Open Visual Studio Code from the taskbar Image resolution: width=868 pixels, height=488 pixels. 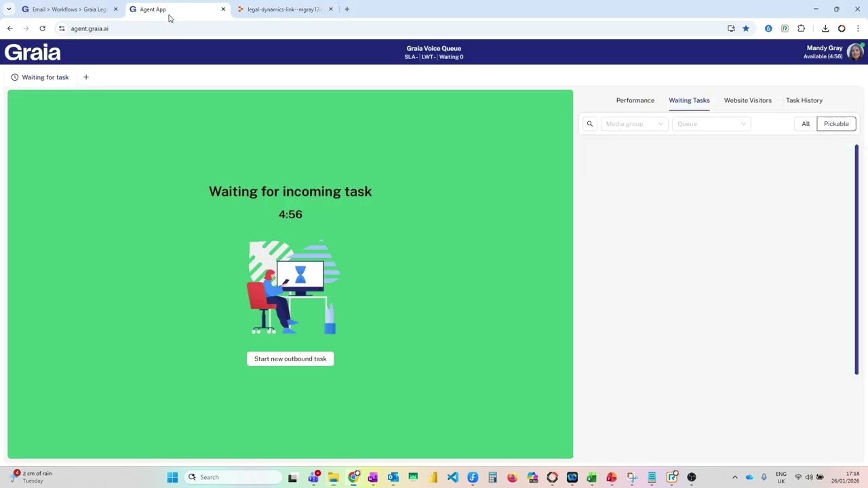click(x=453, y=477)
